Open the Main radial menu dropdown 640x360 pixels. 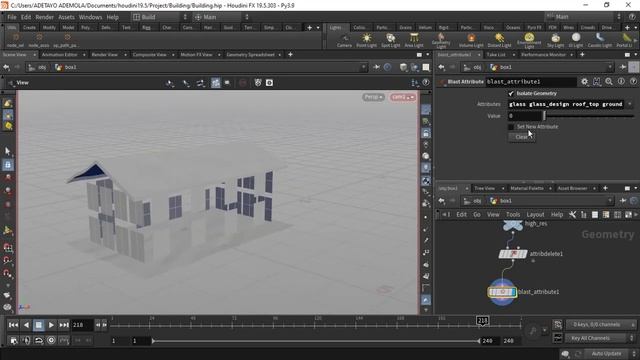[222, 17]
